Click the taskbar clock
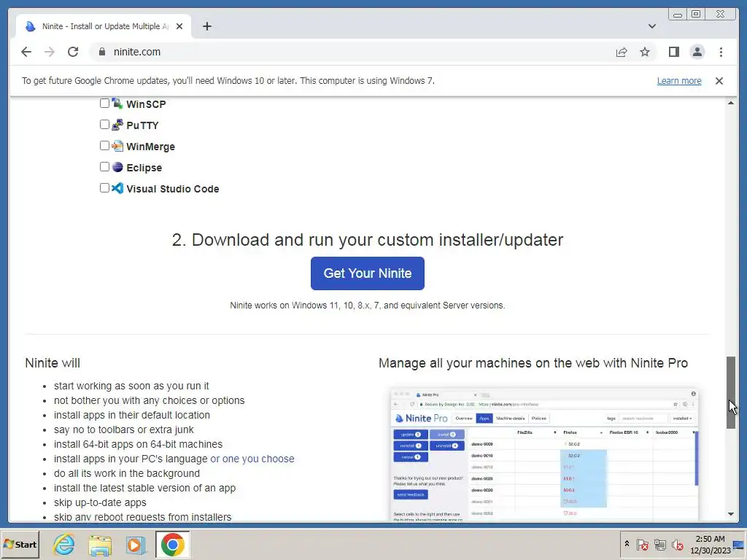747x560 pixels. 710,544
